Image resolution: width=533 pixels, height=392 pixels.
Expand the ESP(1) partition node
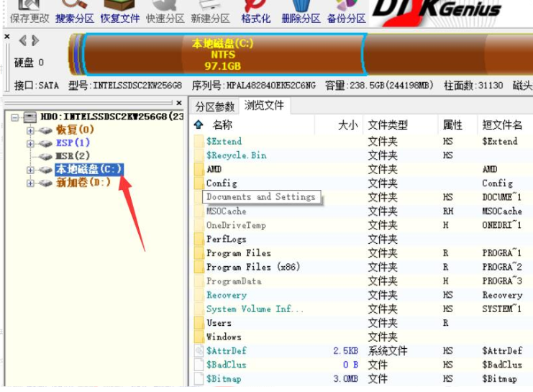click(x=30, y=144)
